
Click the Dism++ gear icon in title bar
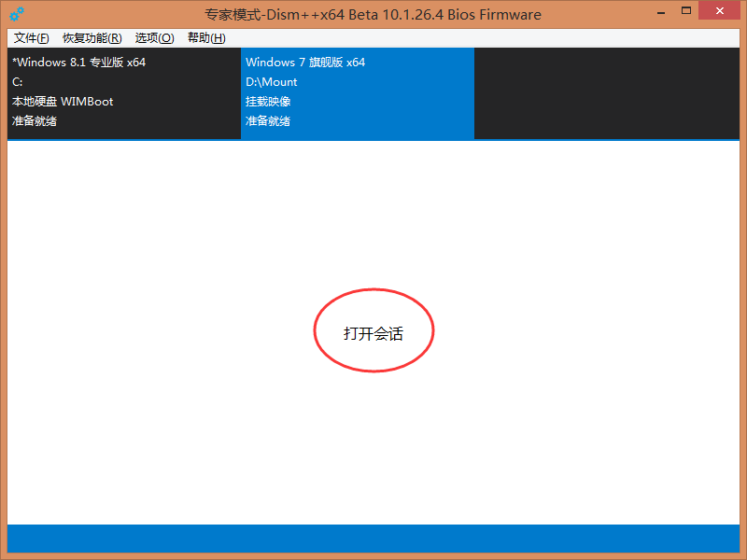(x=17, y=14)
